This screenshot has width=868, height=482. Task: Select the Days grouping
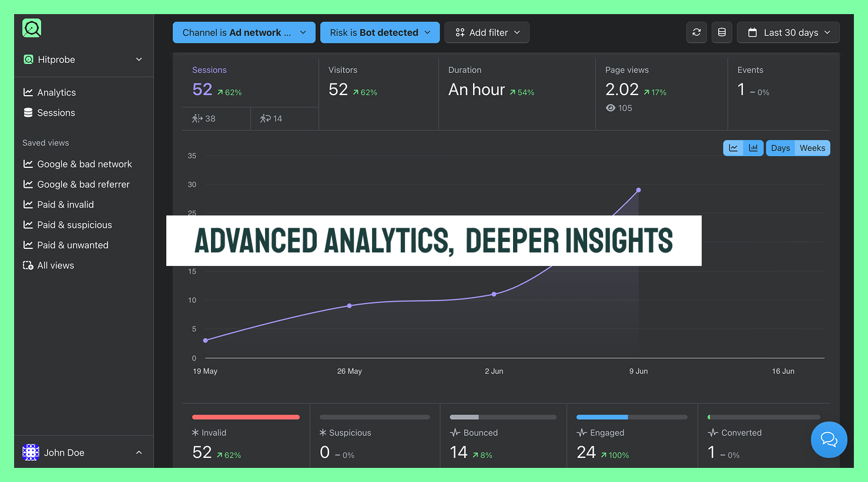coord(780,148)
